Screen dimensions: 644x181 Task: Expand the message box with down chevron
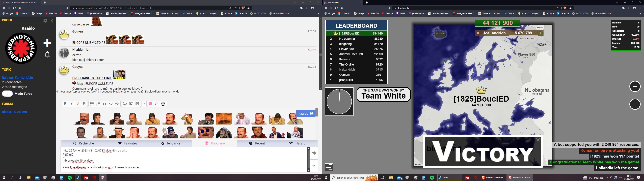[x=314, y=166]
